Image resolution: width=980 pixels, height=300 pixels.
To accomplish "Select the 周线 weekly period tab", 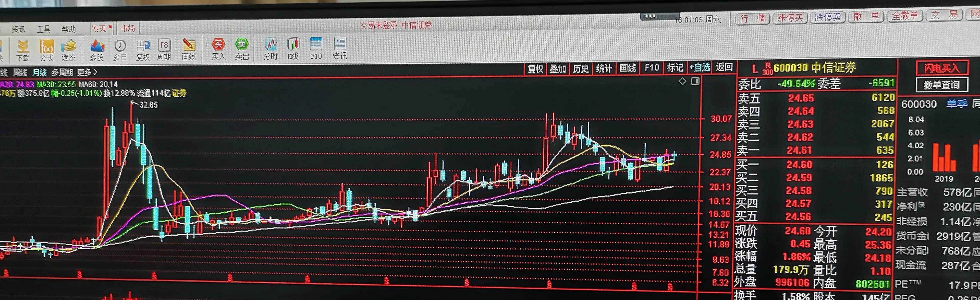I will 20,72.
